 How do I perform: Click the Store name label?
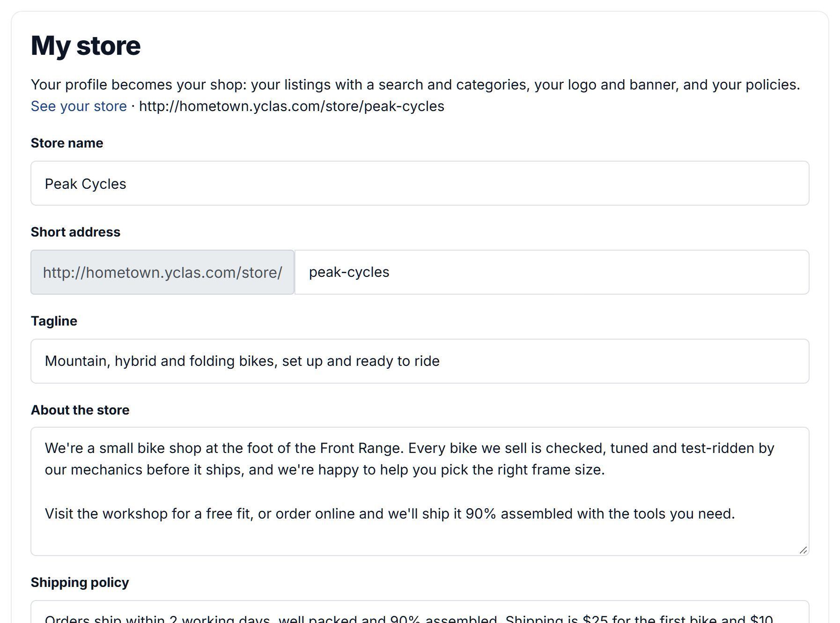point(67,143)
